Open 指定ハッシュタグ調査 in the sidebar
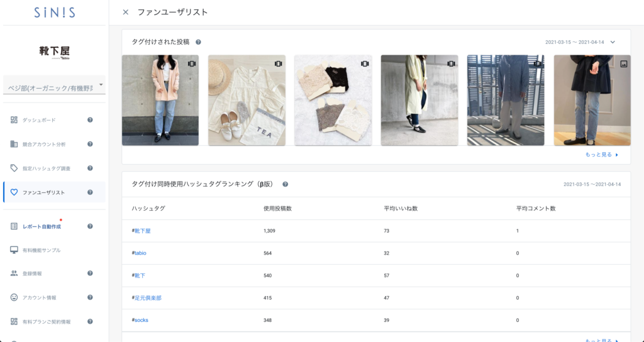644x342 pixels. pos(47,168)
